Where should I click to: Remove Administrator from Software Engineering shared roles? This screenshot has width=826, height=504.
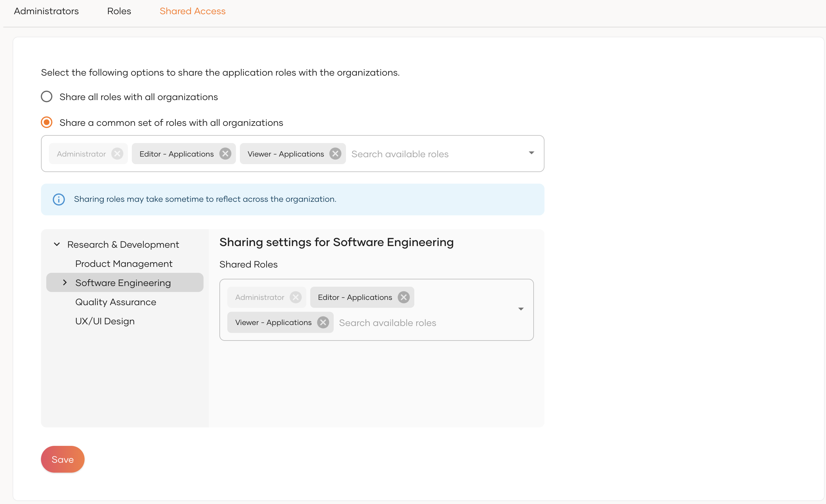coord(295,297)
